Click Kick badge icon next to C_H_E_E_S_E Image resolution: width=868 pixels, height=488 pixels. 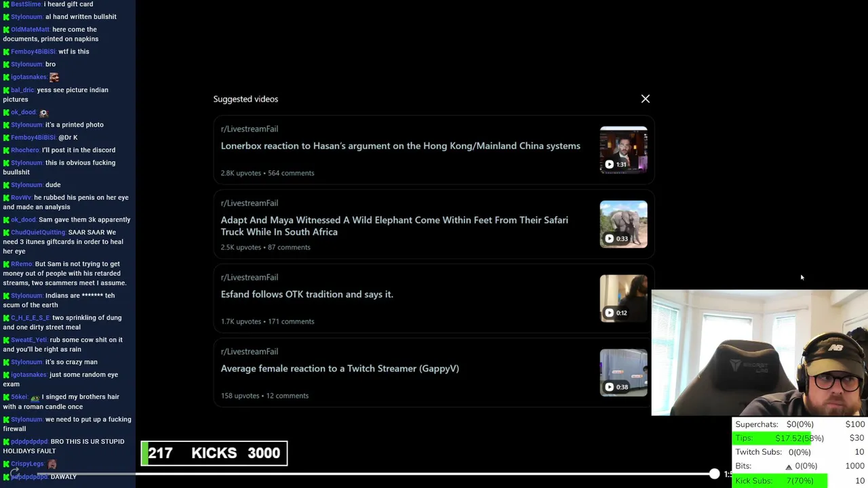pos(6,318)
